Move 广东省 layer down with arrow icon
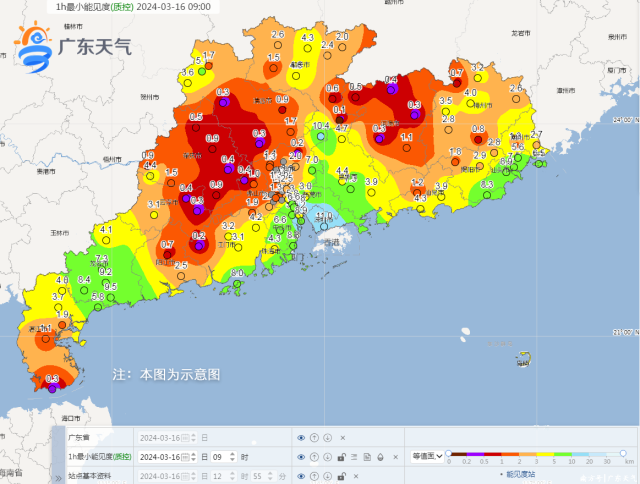The height and width of the screenshot is (484, 640). tap(327, 438)
